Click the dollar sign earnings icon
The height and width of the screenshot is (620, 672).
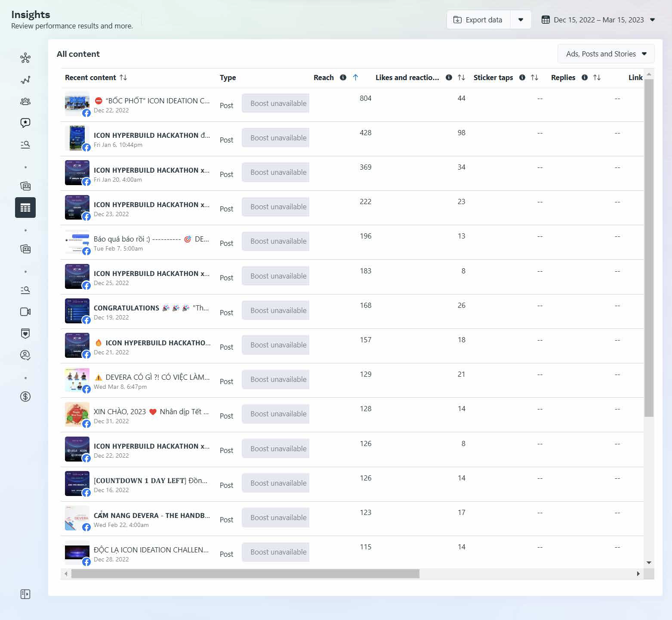tap(25, 397)
